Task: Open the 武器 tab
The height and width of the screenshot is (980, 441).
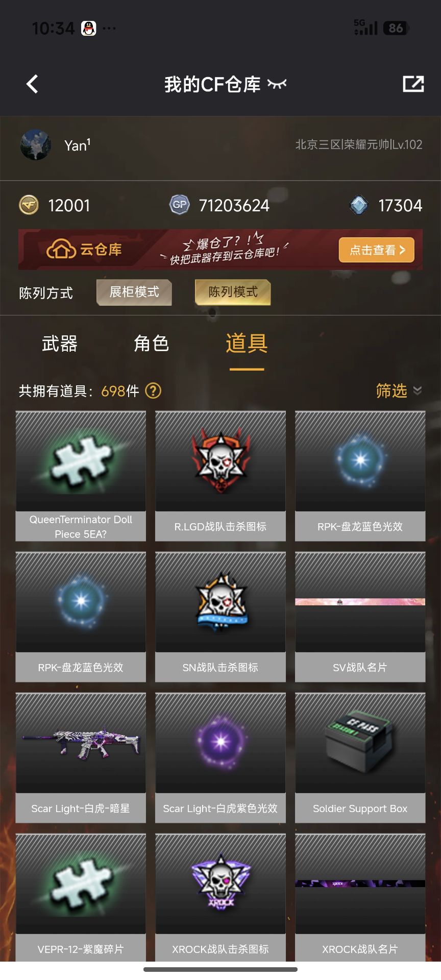Action: pyautogui.click(x=60, y=344)
